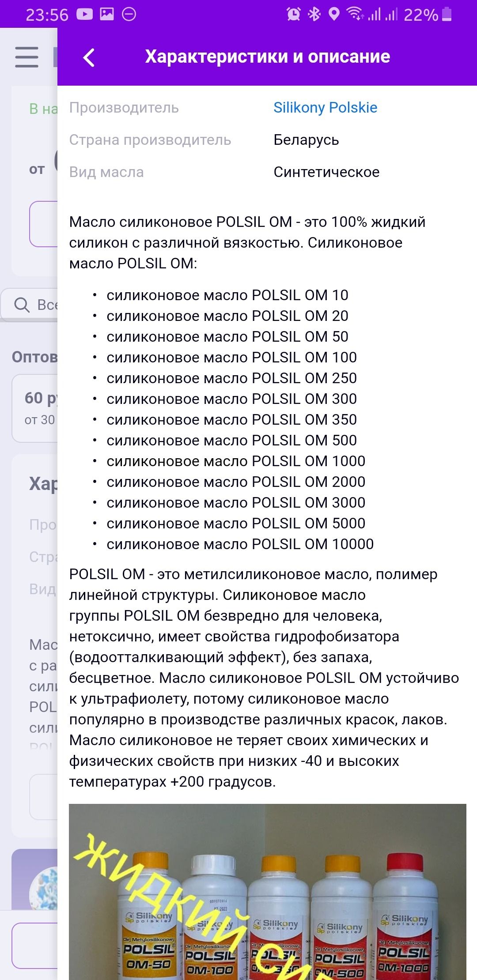Tap the list item POLSIL OM 2000
Image resolution: width=477 pixels, height=980 pixels.
[x=236, y=482]
